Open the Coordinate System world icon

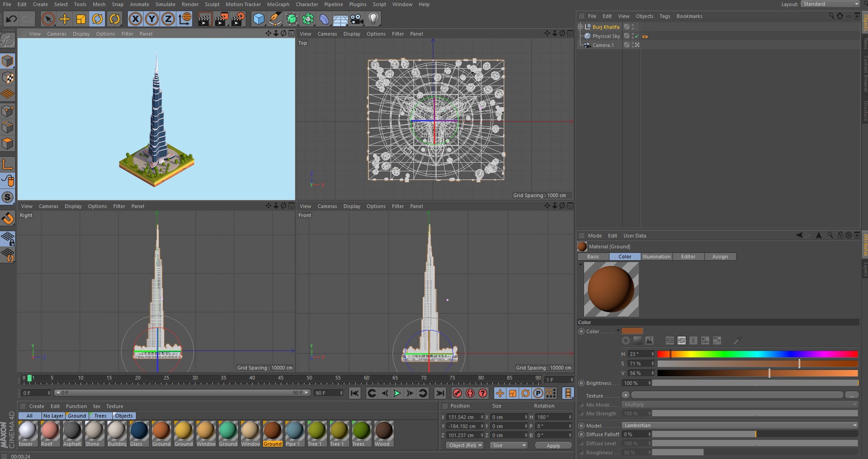(185, 19)
